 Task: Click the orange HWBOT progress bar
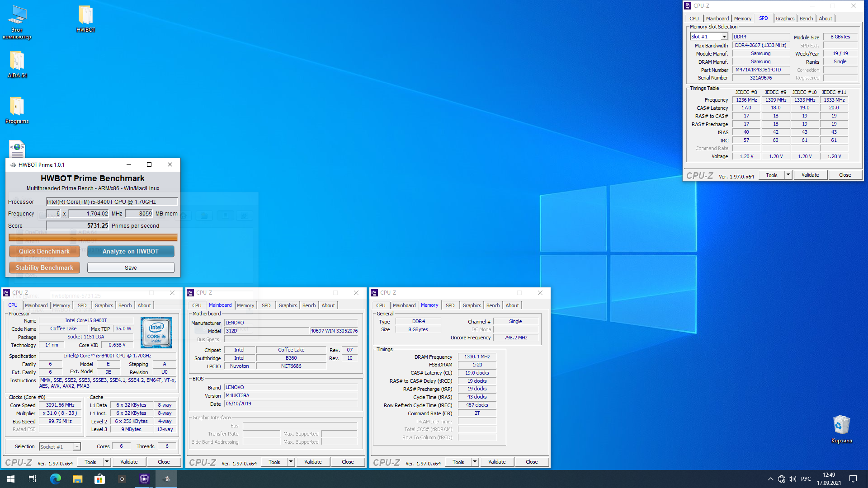point(93,237)
